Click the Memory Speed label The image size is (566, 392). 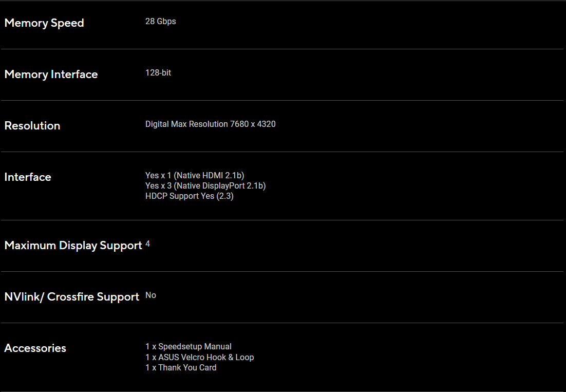click(44, 23)
